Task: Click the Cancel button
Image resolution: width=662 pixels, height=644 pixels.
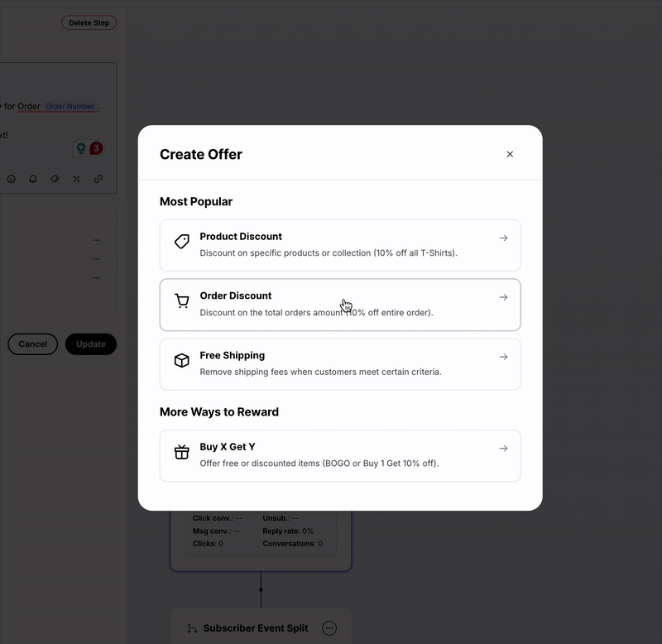Action: pos(33,344)
